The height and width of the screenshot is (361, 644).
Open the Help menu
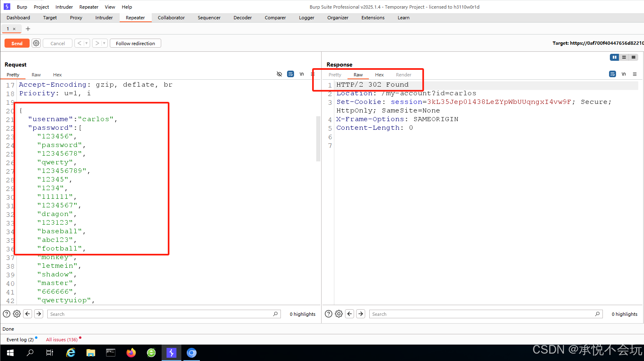127,7
